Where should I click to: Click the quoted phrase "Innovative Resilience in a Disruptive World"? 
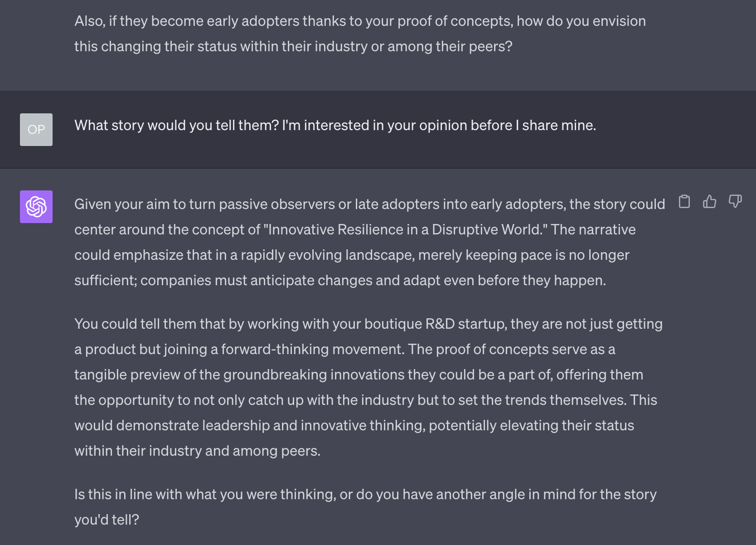point(406,229)
